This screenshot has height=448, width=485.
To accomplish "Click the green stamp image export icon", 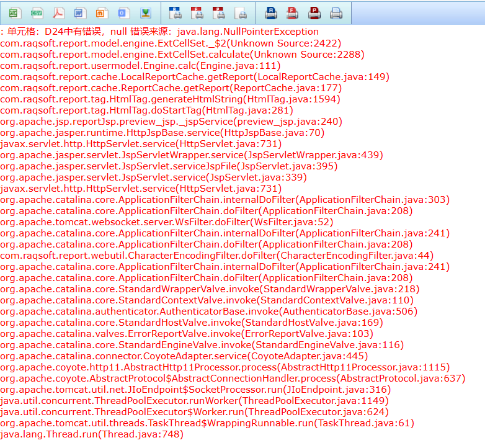I will tap(146, 13).
